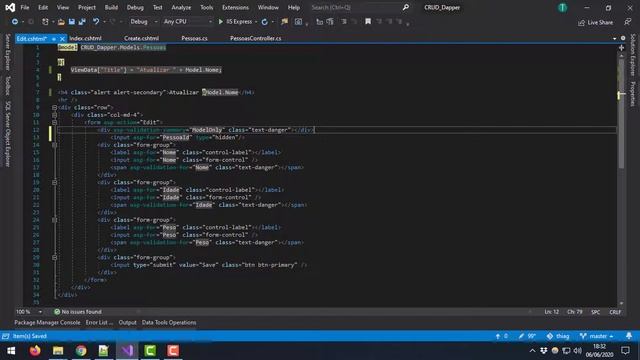Switch to the Create.cshtml tab
640x360 pixels.
(142, 38)
